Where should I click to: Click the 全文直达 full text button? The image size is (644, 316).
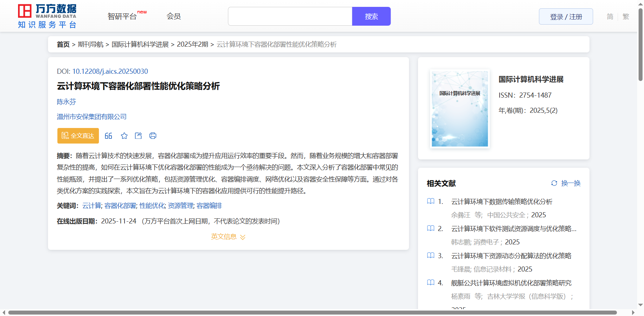pyautogui.click(x=78, y=136)
